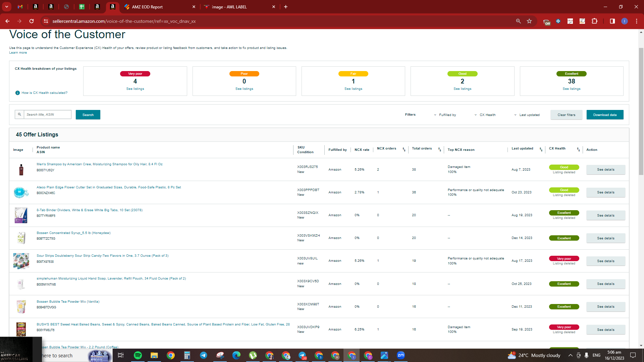
Task: Click the Search button
Action: (x=88, y=115)
